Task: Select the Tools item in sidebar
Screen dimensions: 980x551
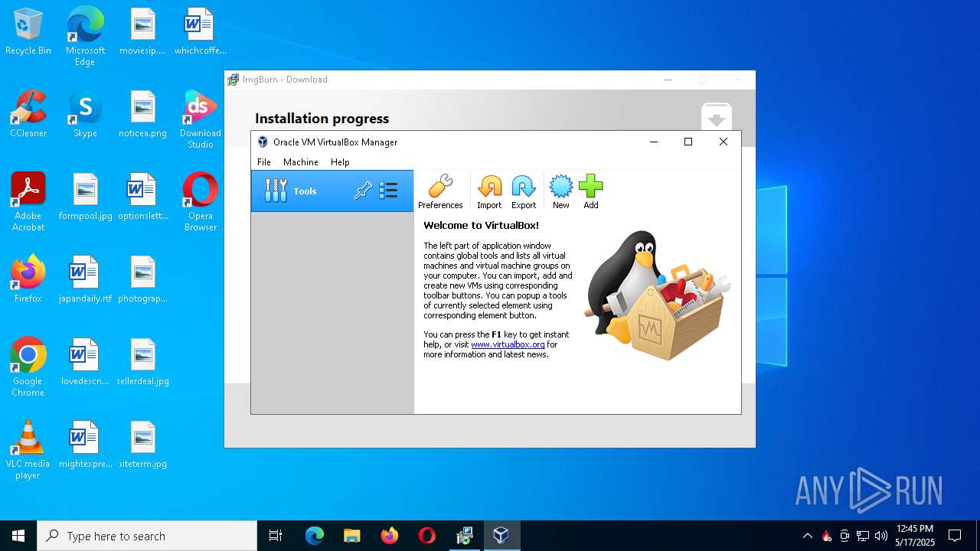Action: pos(332,191)
